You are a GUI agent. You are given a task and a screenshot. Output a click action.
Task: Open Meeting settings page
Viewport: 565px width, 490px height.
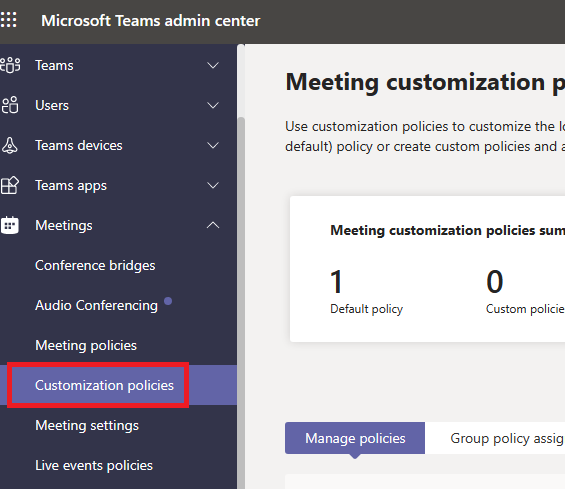pos(87,426)
